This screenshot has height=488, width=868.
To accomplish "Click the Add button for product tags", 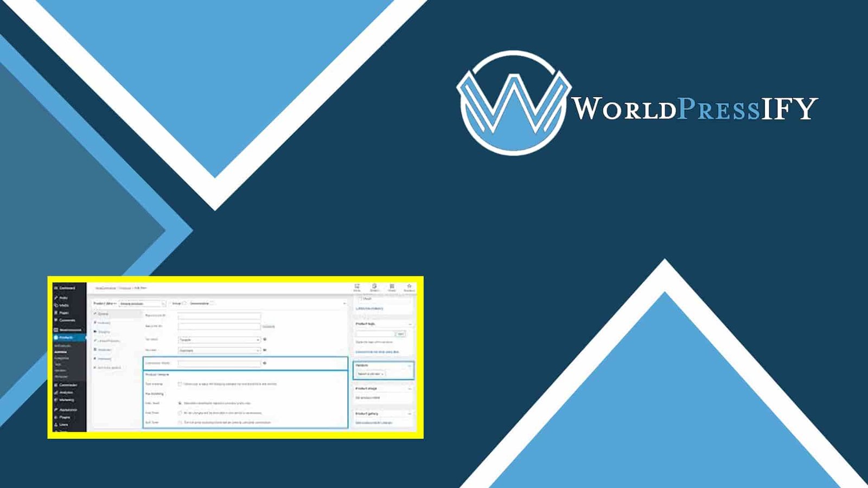I will click(x=400, y=334).
